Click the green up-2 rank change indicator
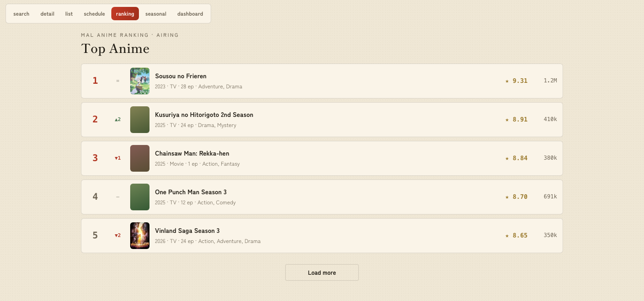The height and width of the screenshot is (301, 644). point(118,120)
